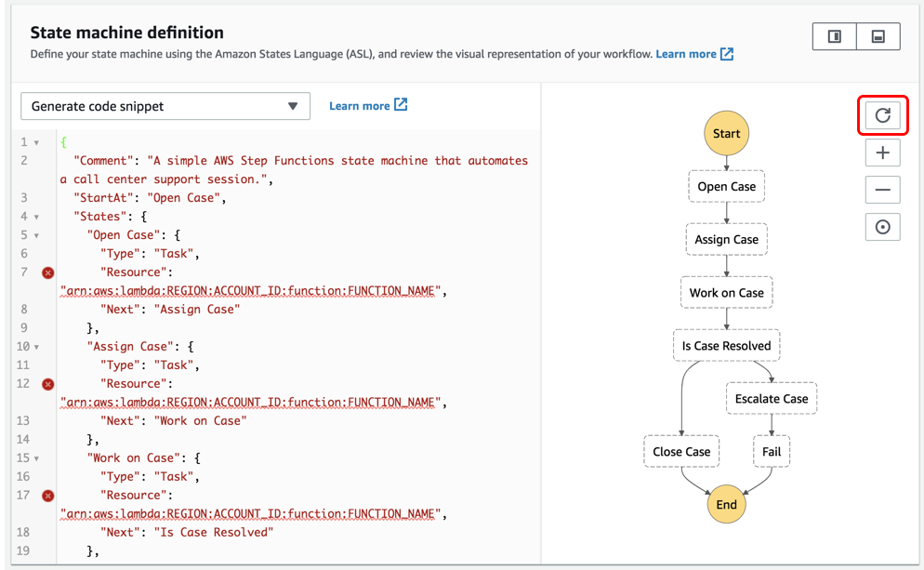Image resolution: width=924 pixels, height=570 pixels.
Task: Collapse the States block at line 4
Action: [x=36, y=217]
